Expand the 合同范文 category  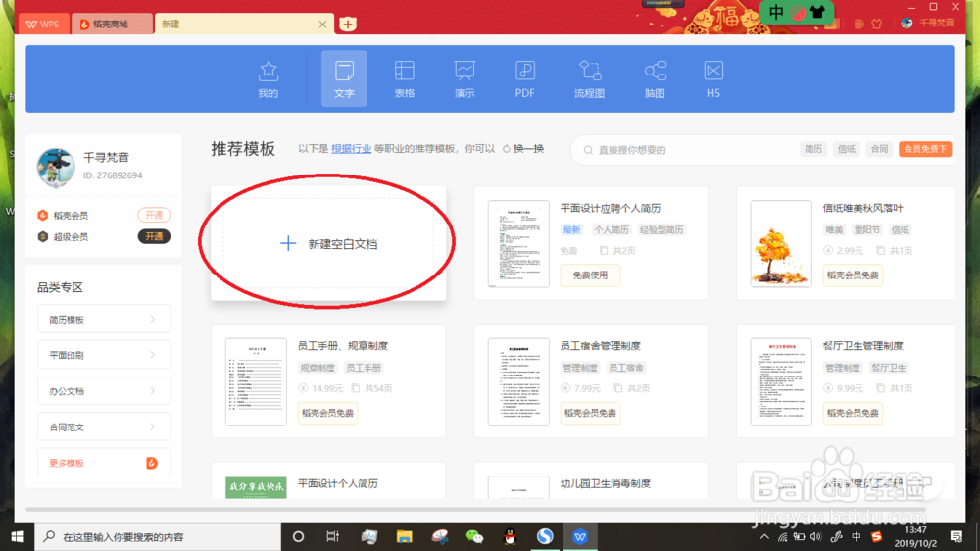[104, 427]
